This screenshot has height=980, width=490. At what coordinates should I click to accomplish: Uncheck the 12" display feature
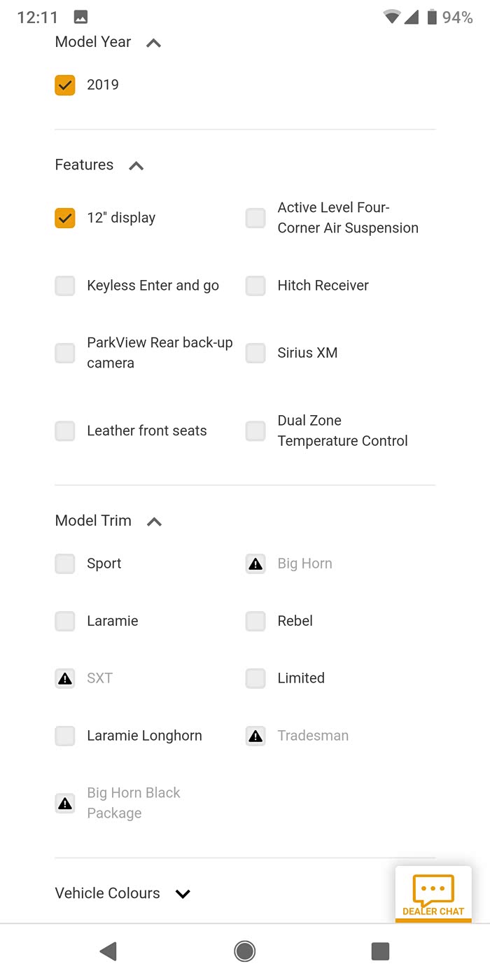[65, 218]
